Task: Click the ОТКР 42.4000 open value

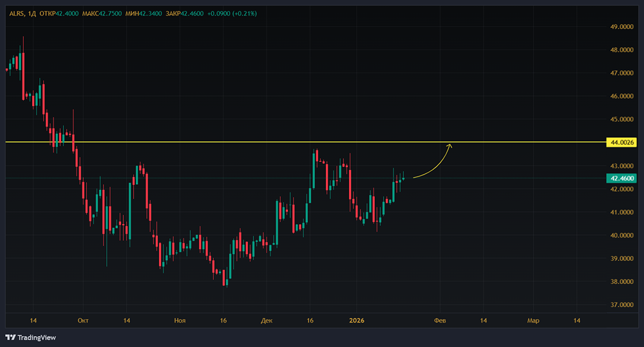Action: point(59,14)
